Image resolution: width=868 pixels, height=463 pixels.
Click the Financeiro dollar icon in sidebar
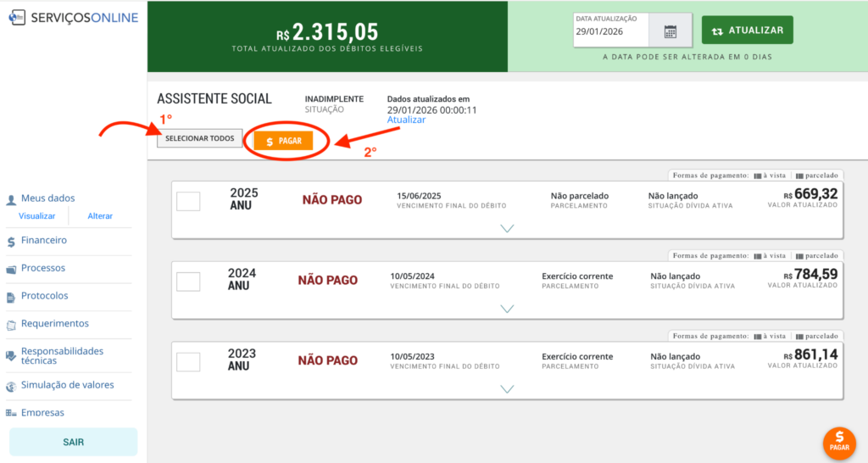tap(11, 242)
